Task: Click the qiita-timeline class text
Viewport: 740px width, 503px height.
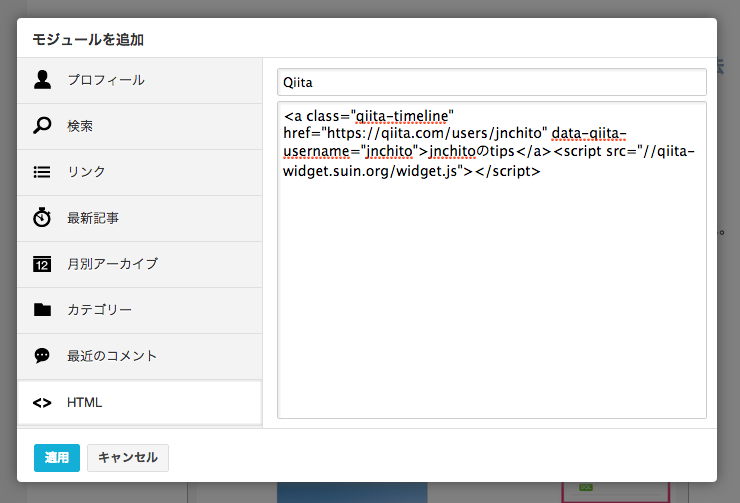Action: point(402,116)
